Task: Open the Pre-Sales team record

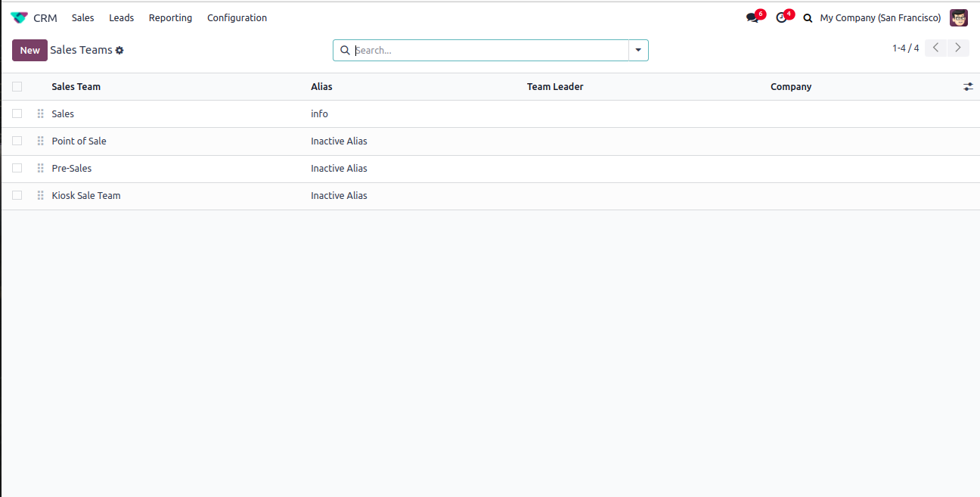Action: tap(71, 168)
